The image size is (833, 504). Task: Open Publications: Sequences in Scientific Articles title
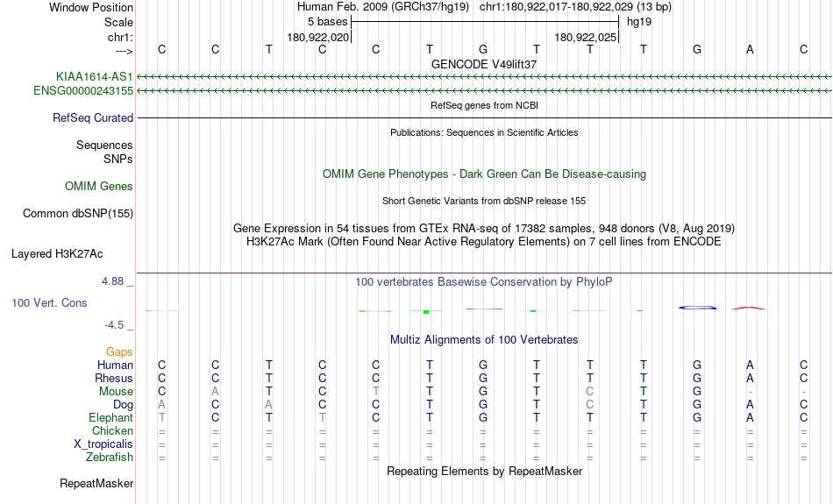(x=484, y=132)
